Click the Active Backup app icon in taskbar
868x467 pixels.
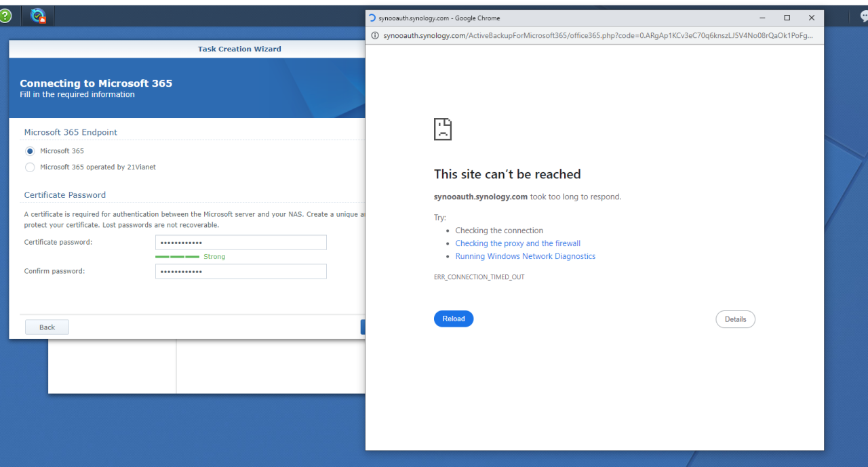coord(39,16)
